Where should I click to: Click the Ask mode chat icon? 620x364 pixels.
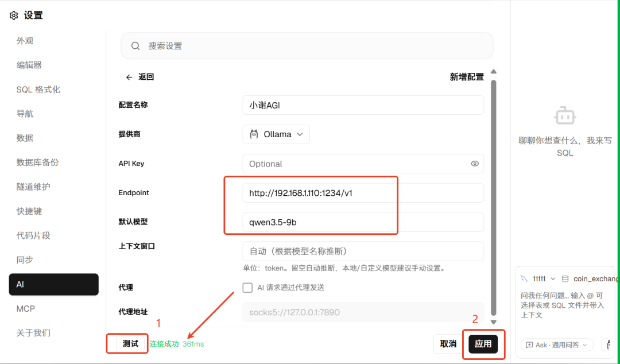coord(529,345)
